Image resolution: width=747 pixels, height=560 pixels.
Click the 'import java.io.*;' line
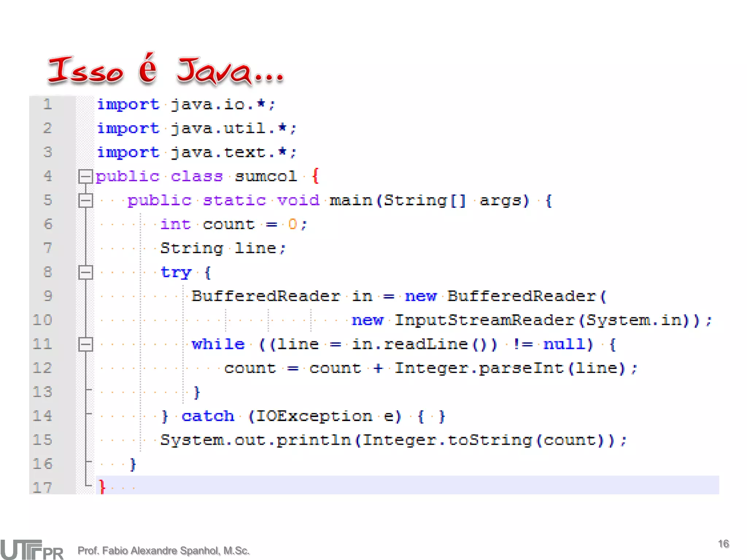coord(186,105)
